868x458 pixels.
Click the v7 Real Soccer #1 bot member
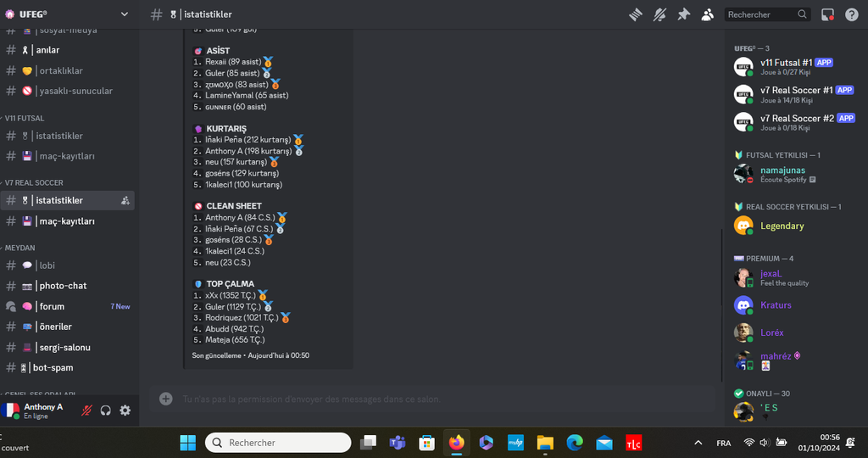[795, 95]
